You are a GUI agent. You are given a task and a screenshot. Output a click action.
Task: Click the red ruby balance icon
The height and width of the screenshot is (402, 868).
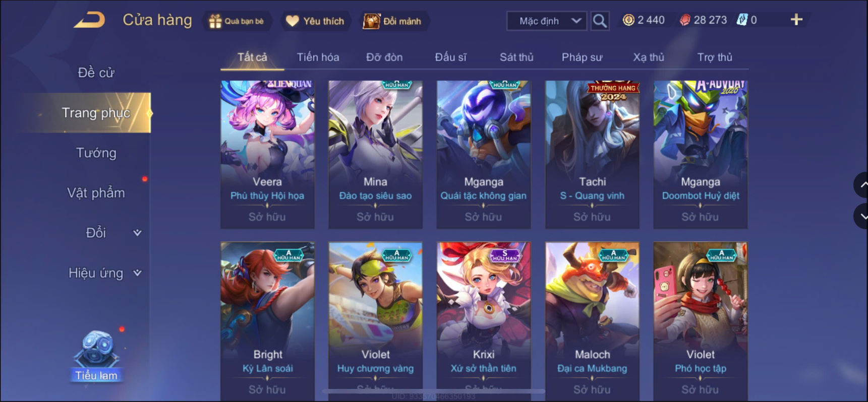point(685,20)
